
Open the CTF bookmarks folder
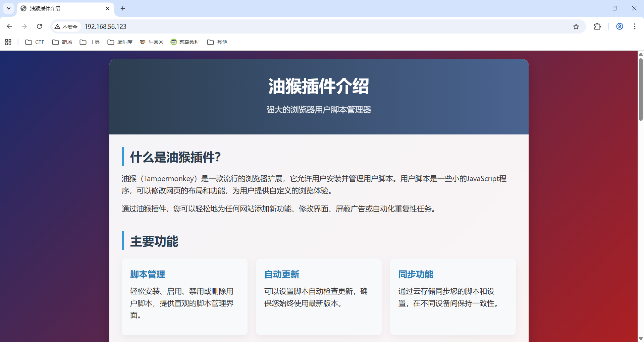[x=35, y=42]
